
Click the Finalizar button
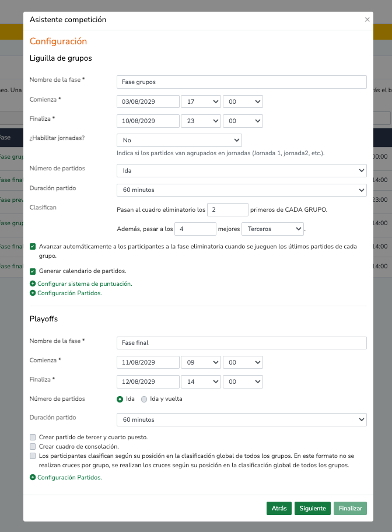351,509
